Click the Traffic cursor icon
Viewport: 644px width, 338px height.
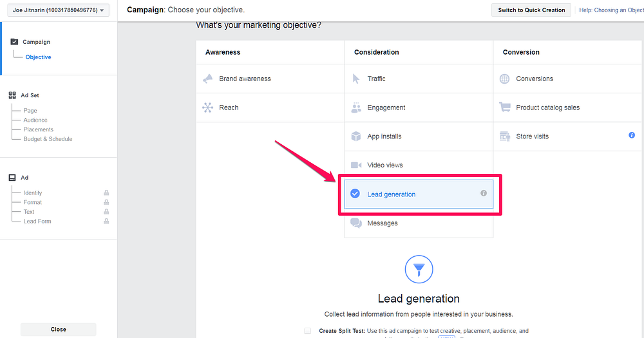[x=356, y=79]
